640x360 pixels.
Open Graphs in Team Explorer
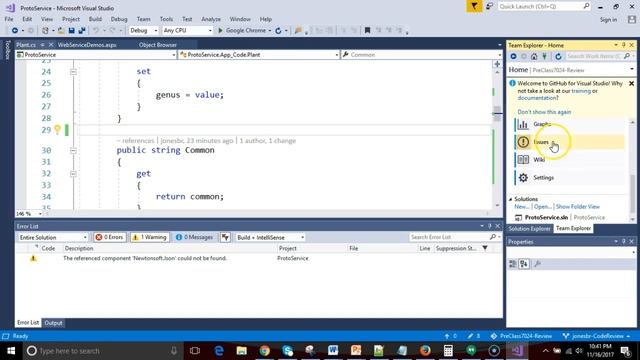point(569,124)
